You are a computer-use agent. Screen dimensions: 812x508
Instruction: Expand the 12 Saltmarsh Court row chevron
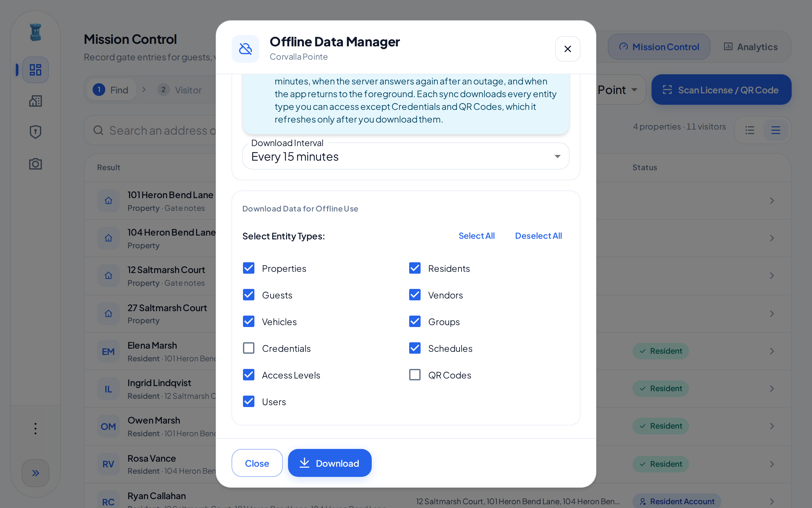coord(772,276)
